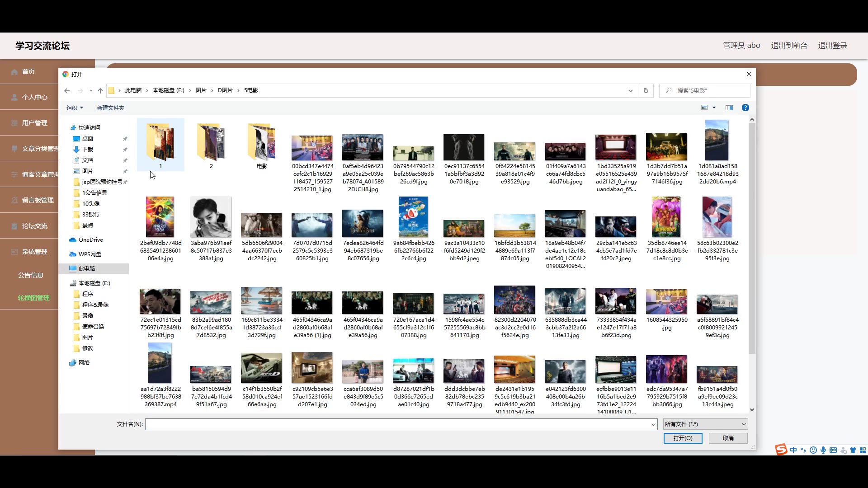Expand address bar history dropdown

click(x=631, y=90)
